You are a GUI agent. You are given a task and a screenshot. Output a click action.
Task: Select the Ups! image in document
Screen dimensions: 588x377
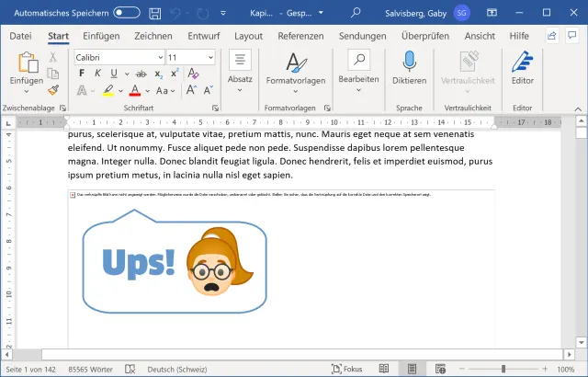(x=175, y=267)
